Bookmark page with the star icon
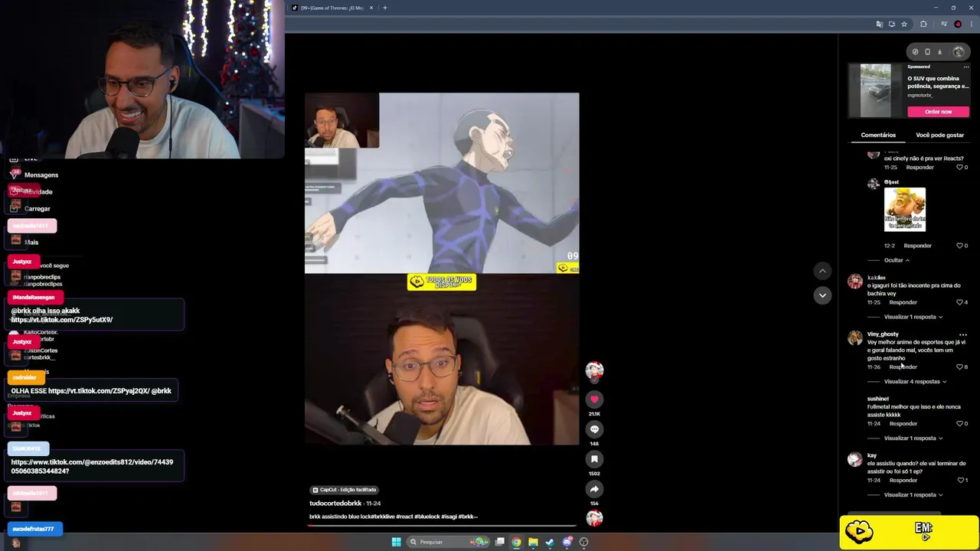This screenshot has height=551, width=980. pyautogui.click(x=904, y=24)
